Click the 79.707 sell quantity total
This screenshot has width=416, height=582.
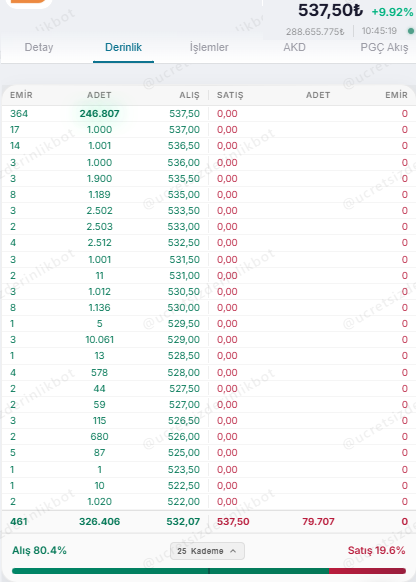pyautogui.click(x=318, y=521)
